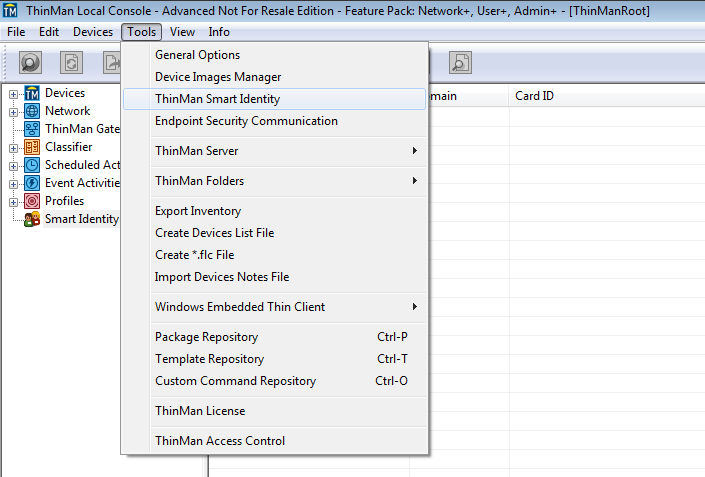The height and width of the screenshot is (477, 705).
Task: Open ThinMan License
Action: pos(275,411)
